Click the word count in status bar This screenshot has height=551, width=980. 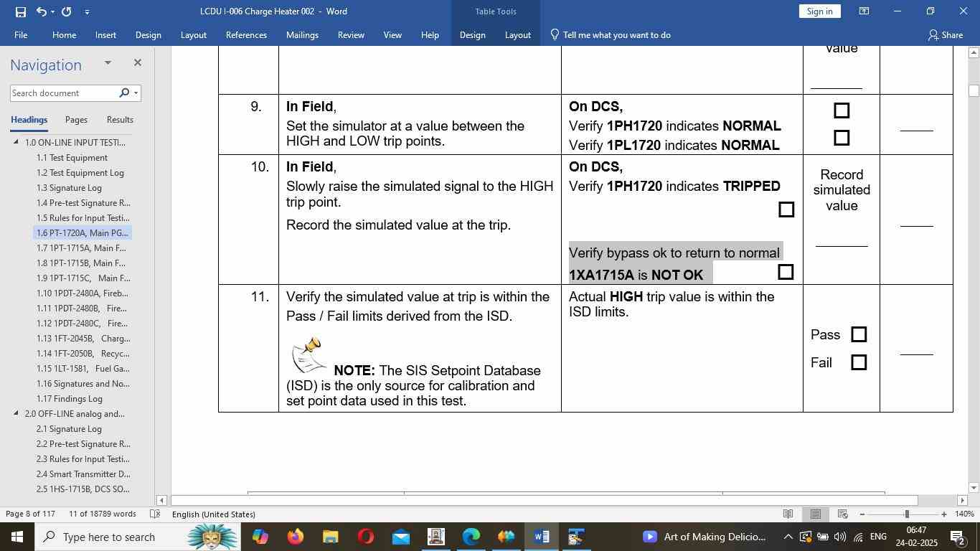pos(103,514)
